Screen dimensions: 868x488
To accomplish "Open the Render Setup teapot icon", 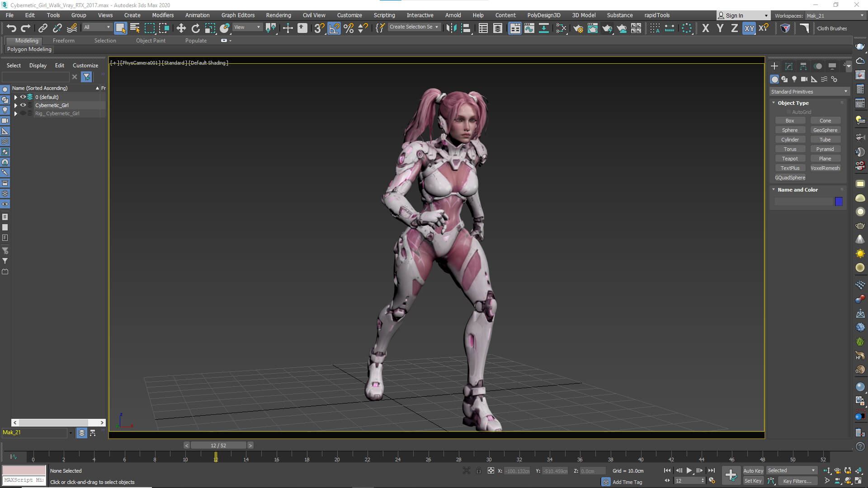I will (x=578, y=28).
